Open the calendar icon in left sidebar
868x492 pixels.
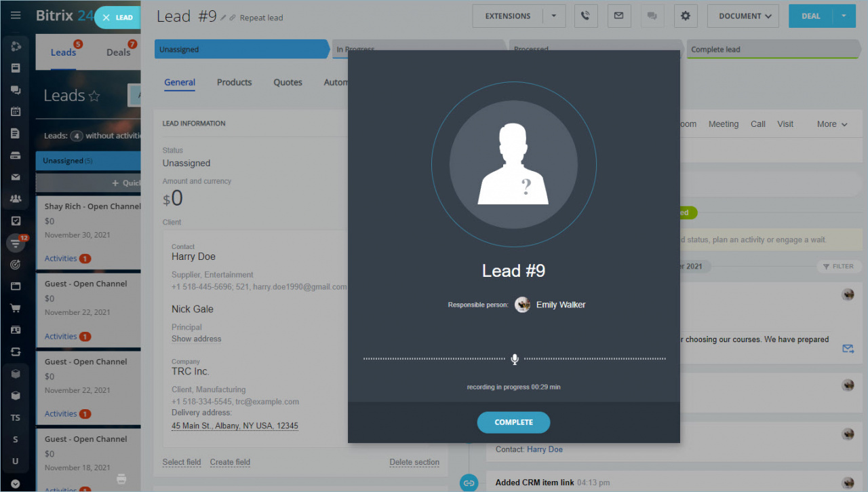tap(16, 111)
